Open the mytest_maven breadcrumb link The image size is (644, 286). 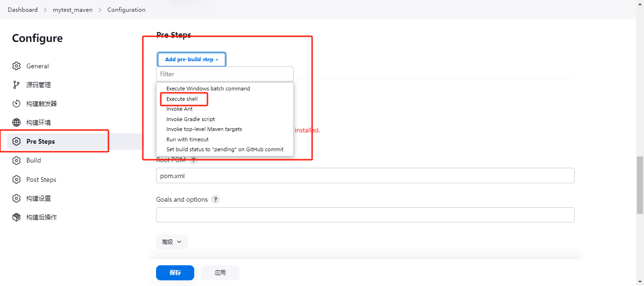coord(73,10)
